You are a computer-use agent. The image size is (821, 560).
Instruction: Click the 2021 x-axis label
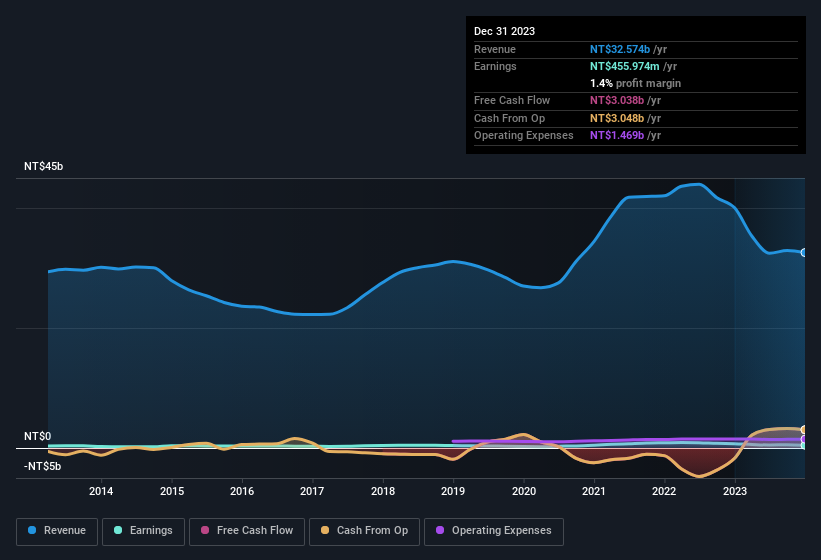(x=594, y=491)
